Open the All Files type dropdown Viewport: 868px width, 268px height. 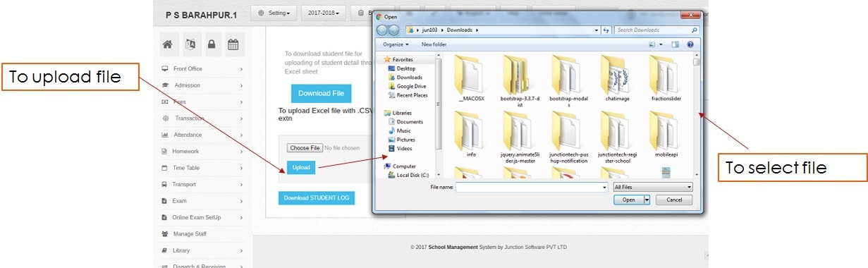click(653, 188)
